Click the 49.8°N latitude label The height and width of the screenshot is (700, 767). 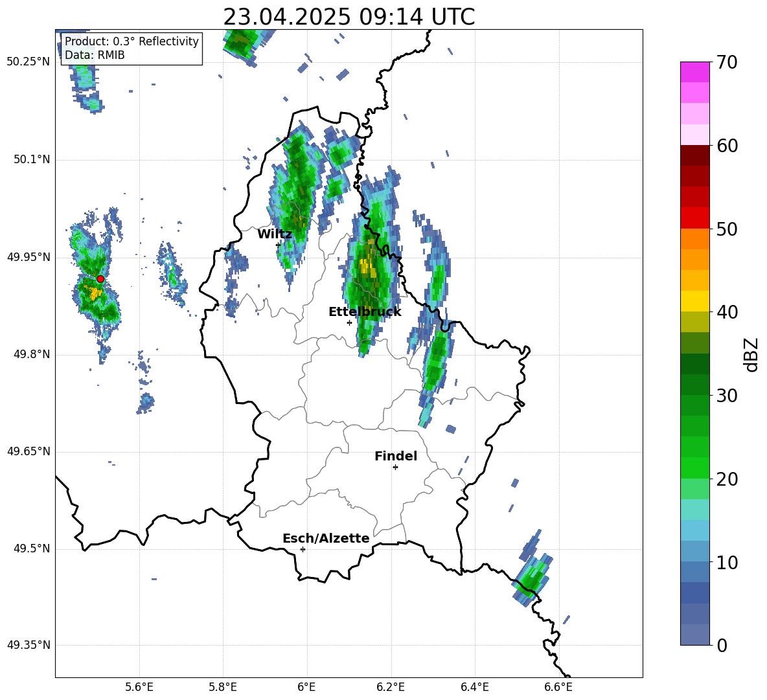32,354
